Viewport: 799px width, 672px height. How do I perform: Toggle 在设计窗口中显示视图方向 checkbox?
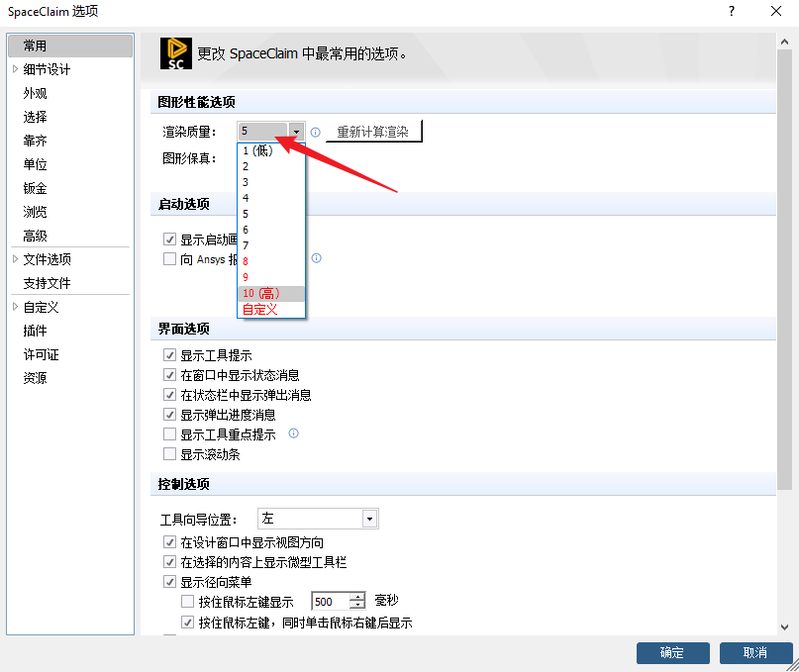tap(169, 542)
